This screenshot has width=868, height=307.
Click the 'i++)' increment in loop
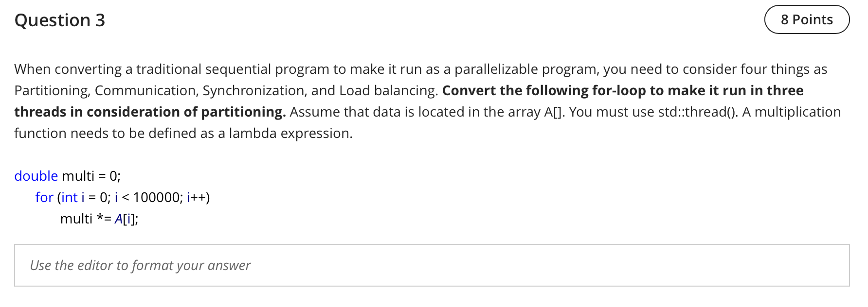coord(199,197)
